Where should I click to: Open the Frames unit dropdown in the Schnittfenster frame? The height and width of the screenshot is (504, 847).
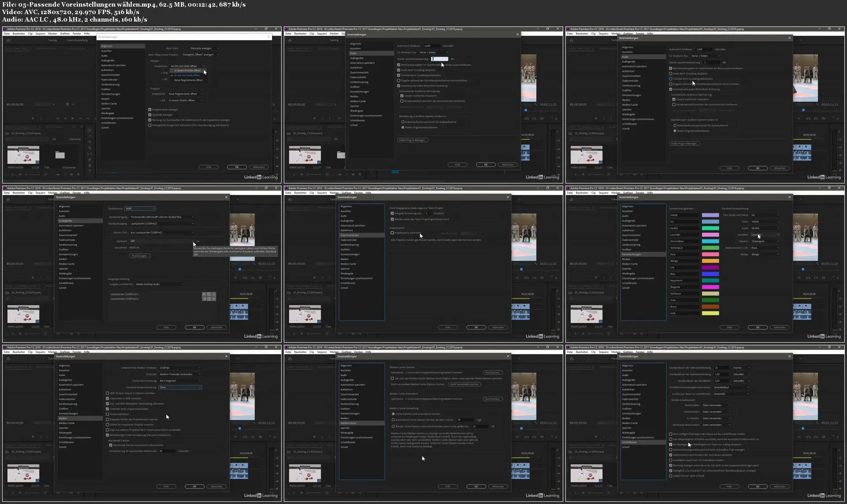pyautogui.click(x=741, y=368)
